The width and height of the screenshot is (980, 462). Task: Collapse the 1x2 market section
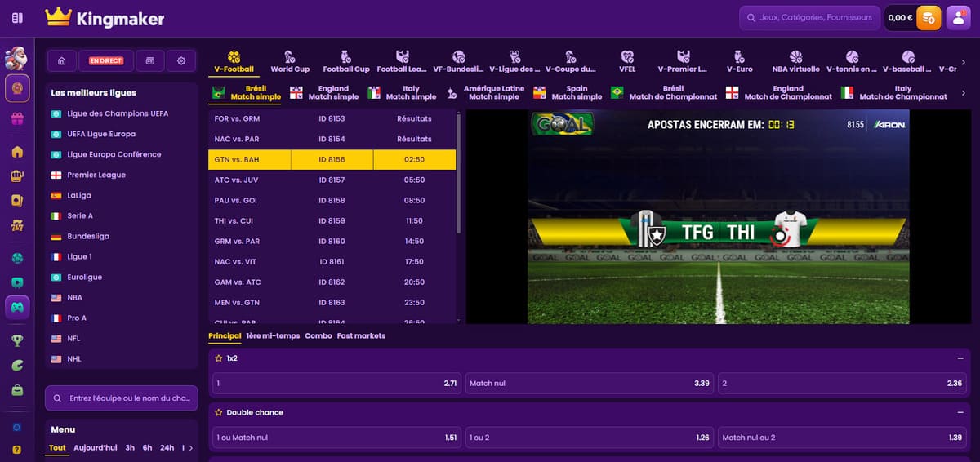pyautogui.click(x=960, y=358)
